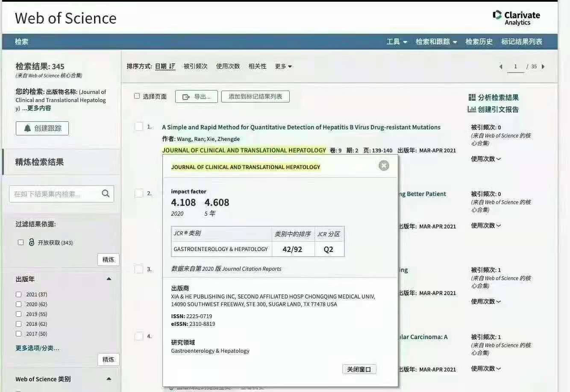
Task: Check the box for result 3
Action: [x=139, y=269]
